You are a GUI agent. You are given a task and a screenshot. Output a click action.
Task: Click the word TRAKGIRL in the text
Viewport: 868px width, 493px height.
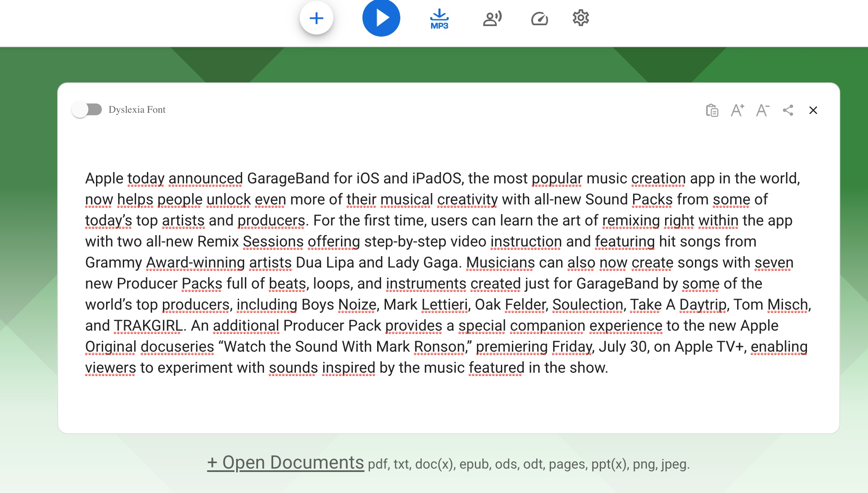(x=148, y=326)
